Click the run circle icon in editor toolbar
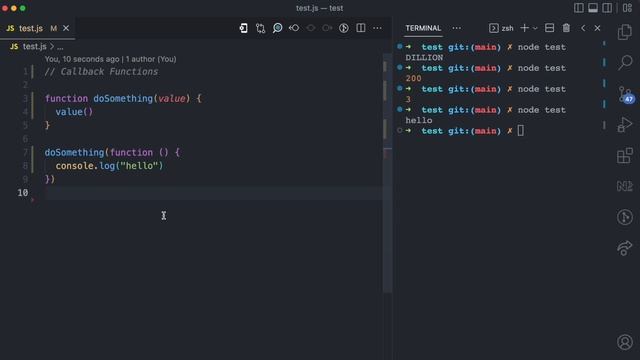This screenshot has width=640, height=360. tap(344, 28)
